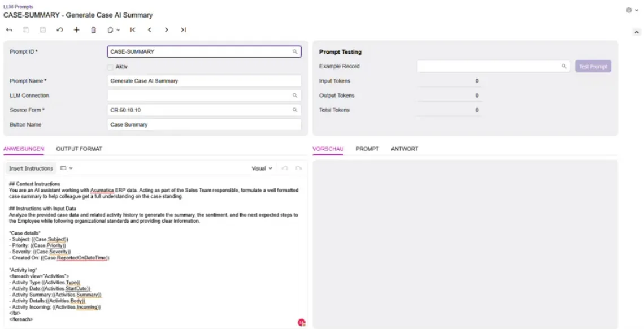Open the clipboard copy-paste menu
This screenshot has width=644, height=329.
pyautogui.click(x=114, y=29)
